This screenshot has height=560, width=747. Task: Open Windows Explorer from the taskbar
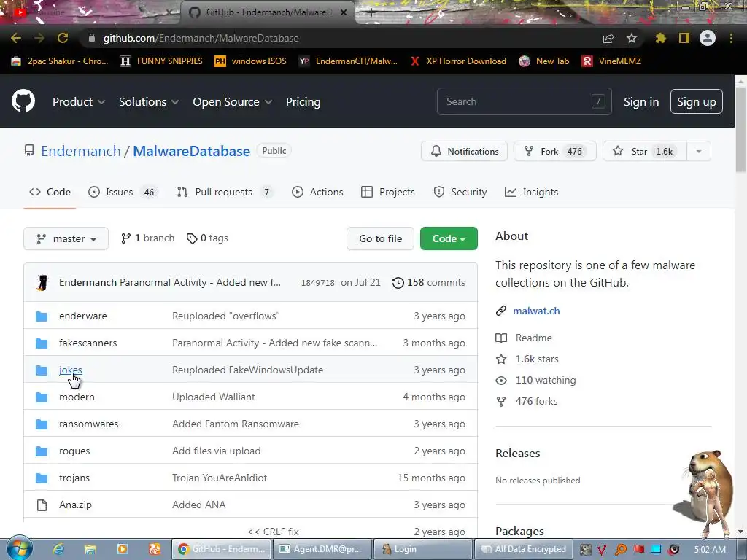pos(90,549)
